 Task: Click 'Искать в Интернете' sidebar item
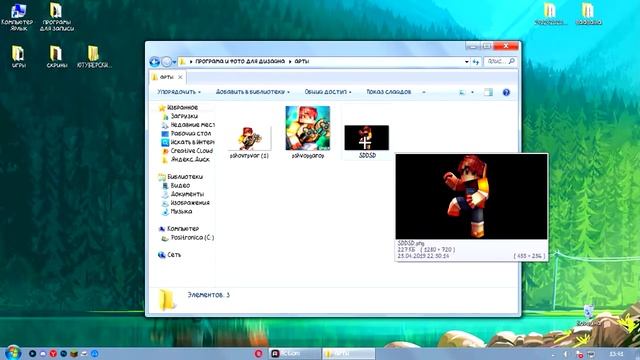click(x=188, y=142)
